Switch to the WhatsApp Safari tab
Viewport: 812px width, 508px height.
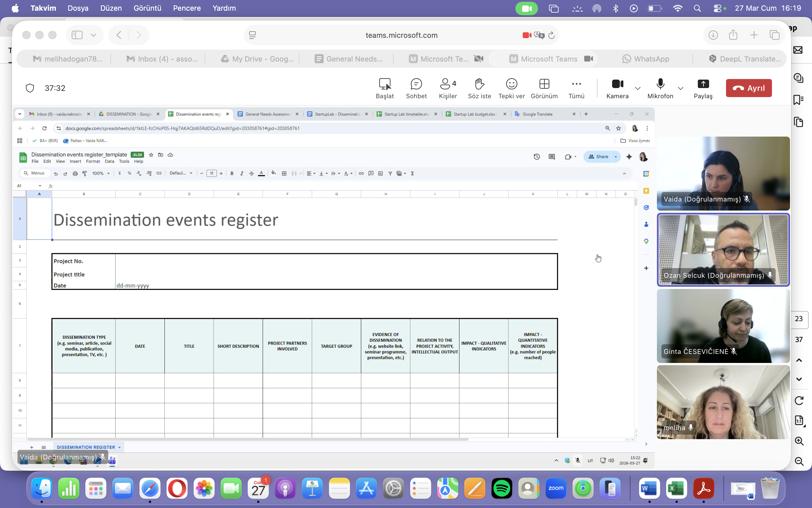645,59
